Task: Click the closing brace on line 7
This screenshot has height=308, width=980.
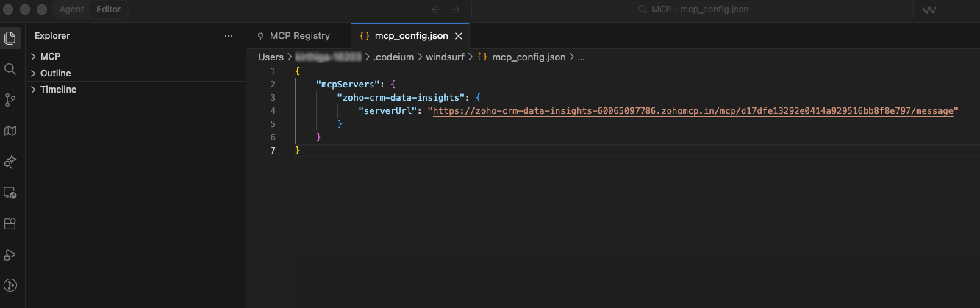Action: click(297, 150)
